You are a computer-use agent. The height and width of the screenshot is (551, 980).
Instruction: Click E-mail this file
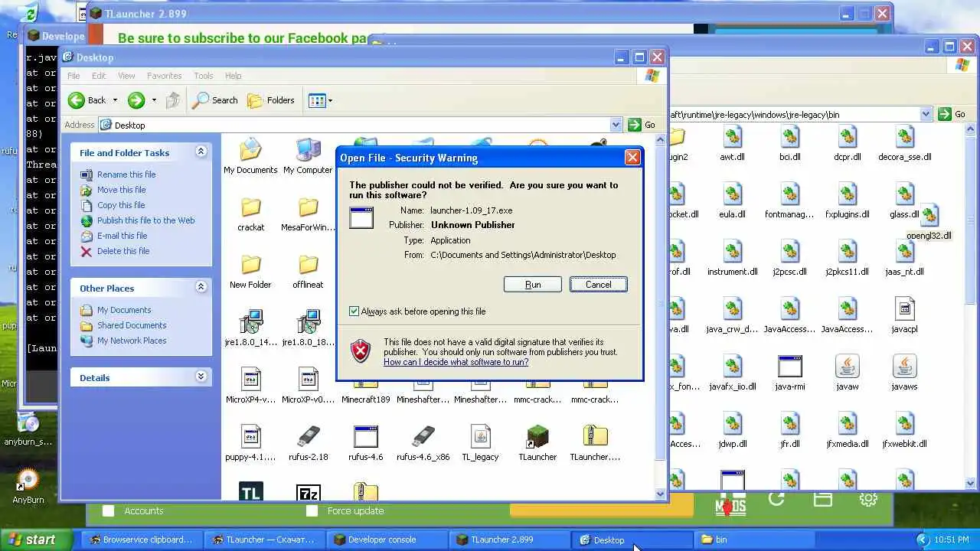(x=122, y=236)
